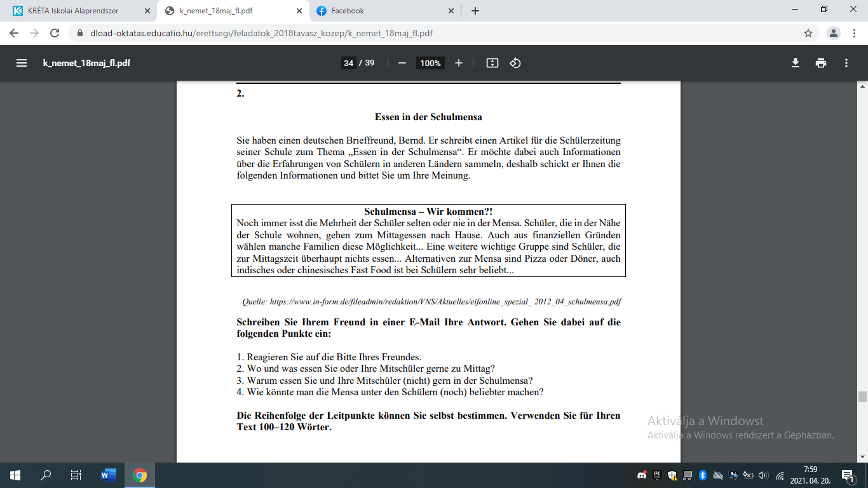The height and width of the screenshot is (488, 868).
Task: Toggle fit to page button
Action: [492, 63]
